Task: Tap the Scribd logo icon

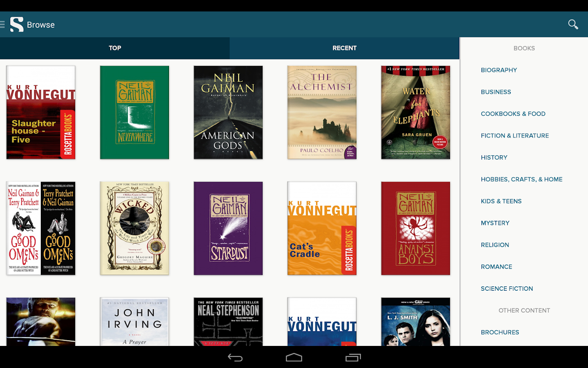Action: (17, 25)
